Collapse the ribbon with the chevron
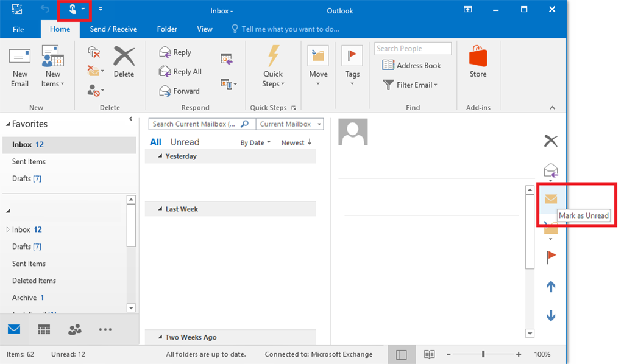This screenshot has height=364, width=624. [552, 108]
